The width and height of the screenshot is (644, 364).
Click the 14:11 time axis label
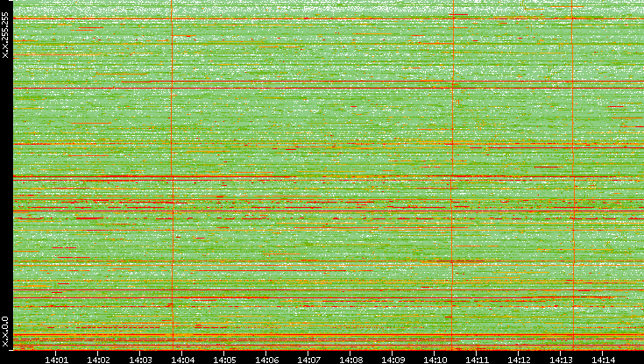pos(477,360)
